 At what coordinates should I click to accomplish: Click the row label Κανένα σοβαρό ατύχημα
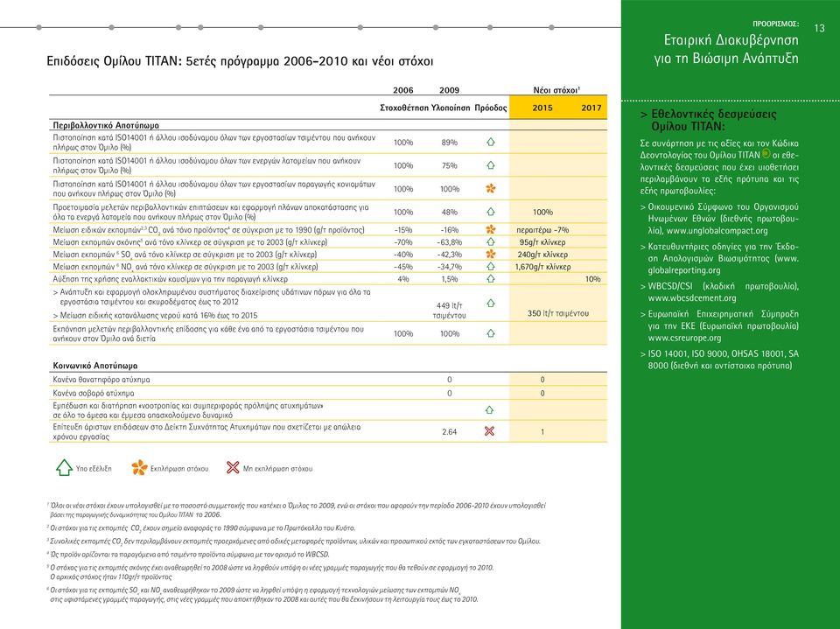click(x=94, y=394)
